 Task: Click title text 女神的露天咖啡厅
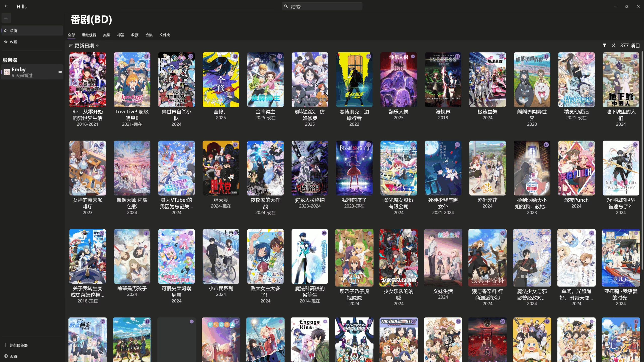pos(88,203)
